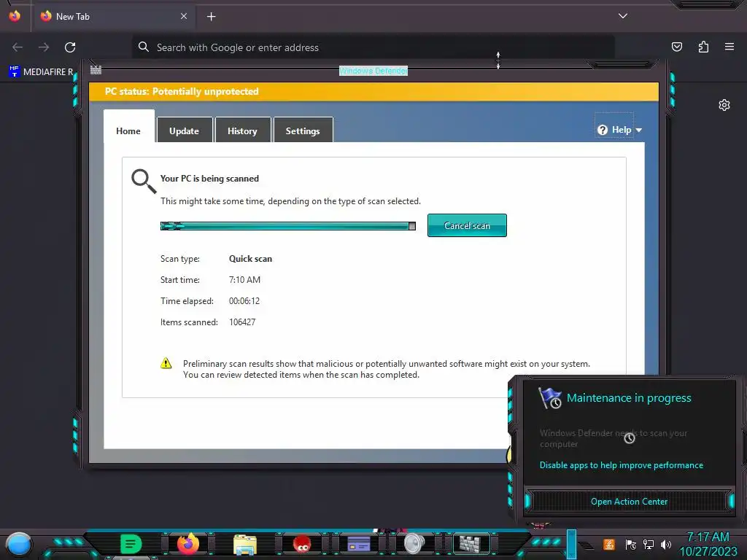Open the Firefox extensions puzzle icon
Viewport: 747px width, 560px height.
[x=703, y=47]
